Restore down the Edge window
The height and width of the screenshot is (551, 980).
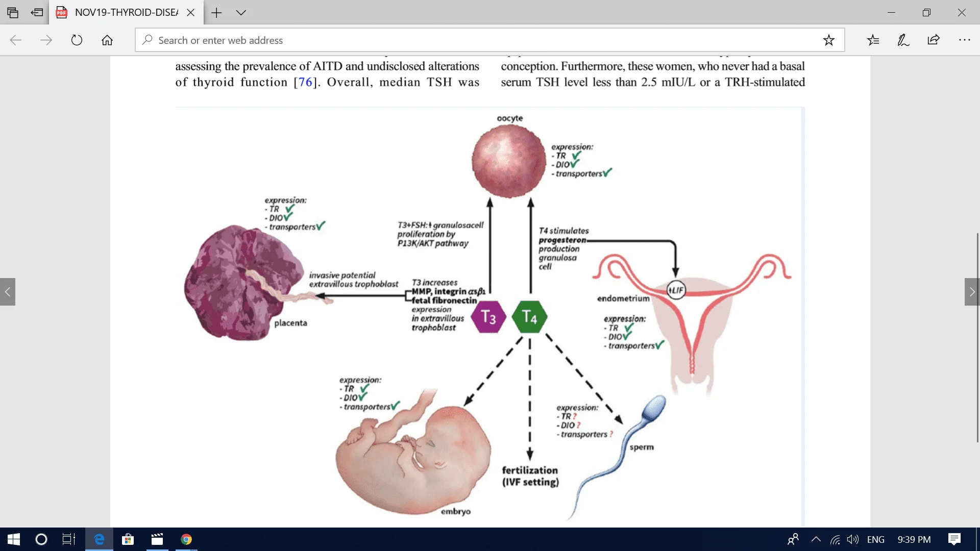(927, 13)
